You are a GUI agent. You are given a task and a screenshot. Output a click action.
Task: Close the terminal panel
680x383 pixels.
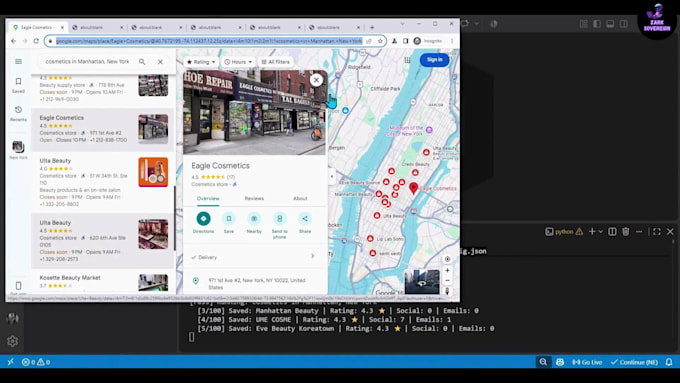pyautogui.click(x=670, y=232)
